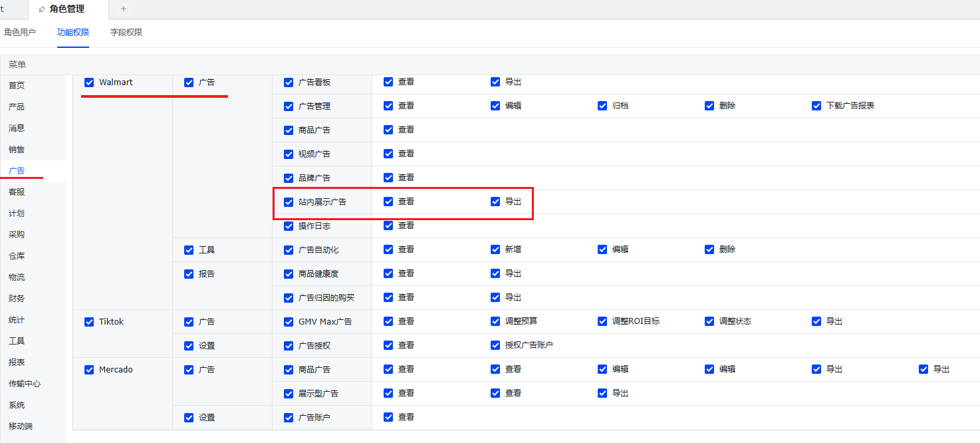Go to 首页 in the sidebar menu
Screen dimensions: 980x443
17,86
